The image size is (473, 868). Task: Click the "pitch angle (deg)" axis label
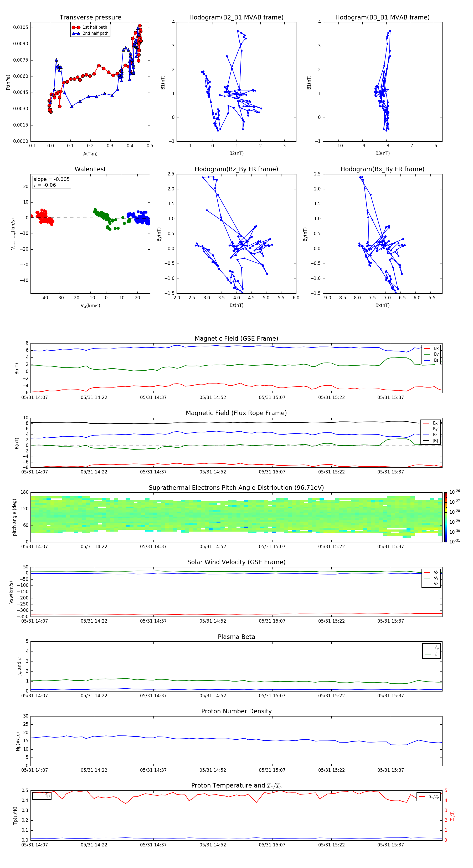coord(14,517)
